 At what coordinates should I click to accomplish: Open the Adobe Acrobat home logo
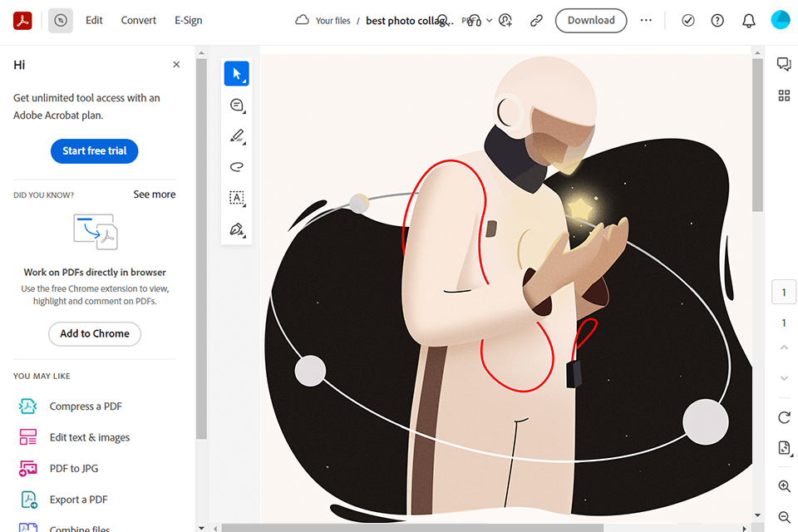click(22, 20)
